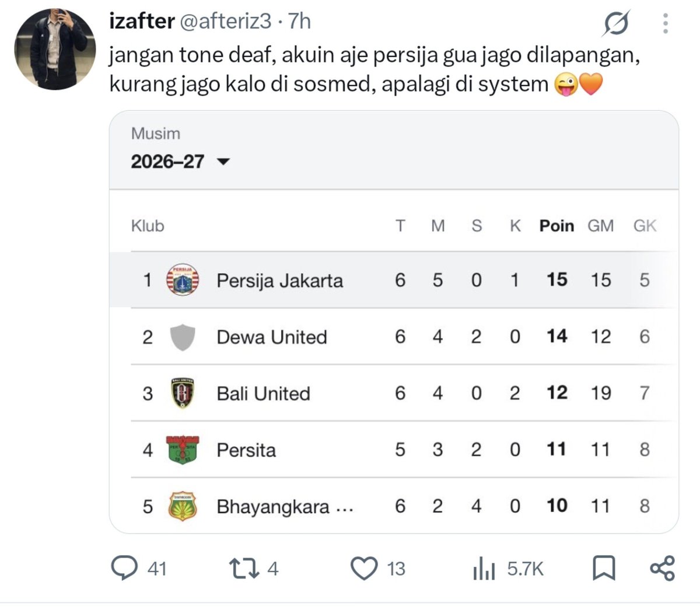This screenshot has height=610, width=700.
Task: Click the Persija Jakarta club logo
Action: 183,280
